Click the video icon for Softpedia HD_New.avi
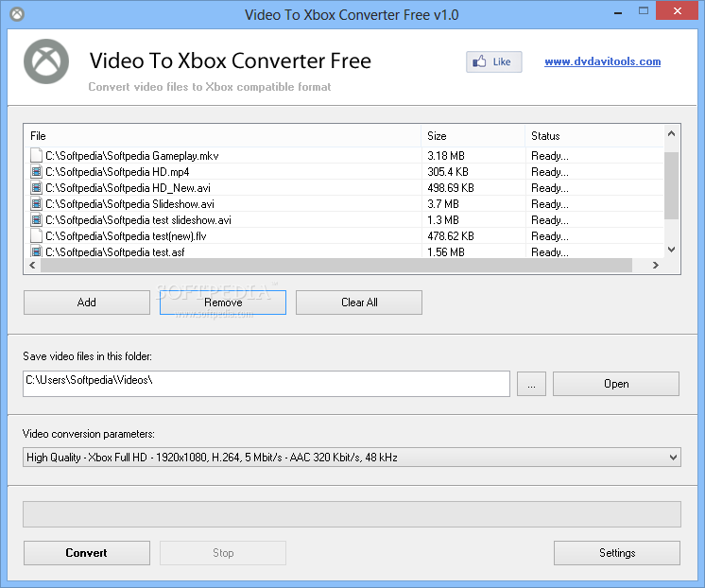The image size is (705, 588). 36,188
